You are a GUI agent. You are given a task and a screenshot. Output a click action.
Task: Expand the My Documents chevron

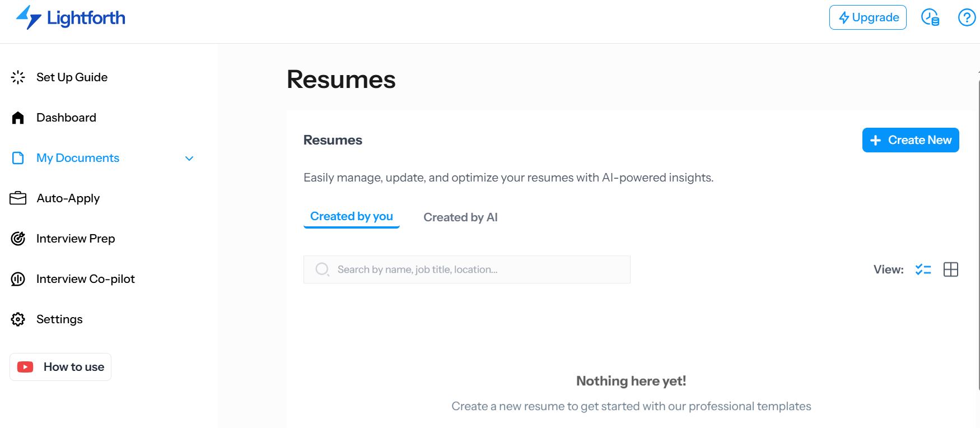tap(189, 159)
